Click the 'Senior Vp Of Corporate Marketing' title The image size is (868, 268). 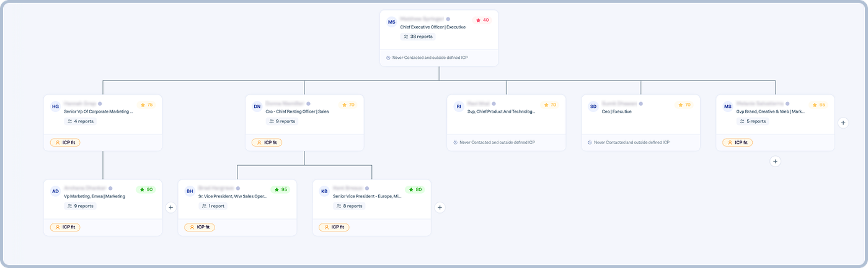[x=99, y=112]
